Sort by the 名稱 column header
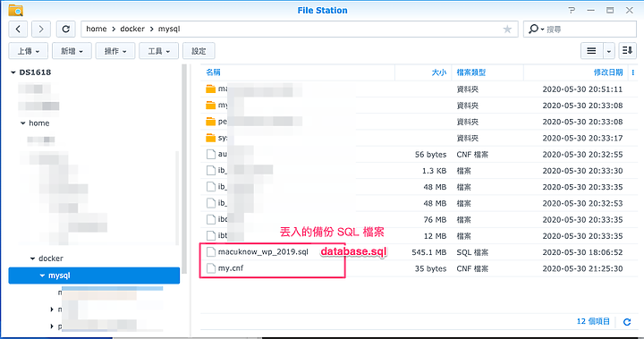644x339 pixels. pos(213,72)
